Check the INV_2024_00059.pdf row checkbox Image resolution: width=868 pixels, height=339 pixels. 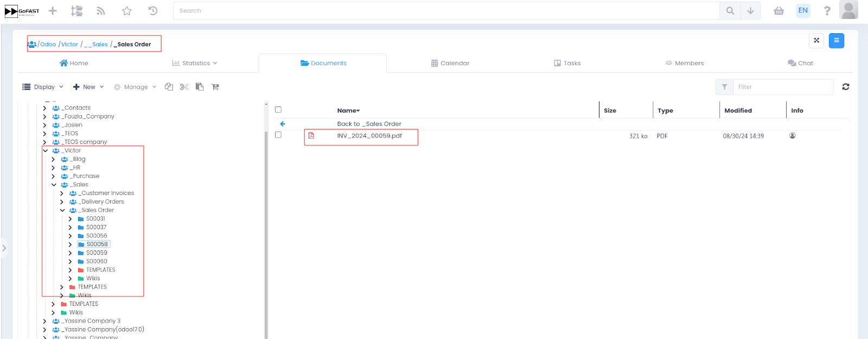(278, 135)
